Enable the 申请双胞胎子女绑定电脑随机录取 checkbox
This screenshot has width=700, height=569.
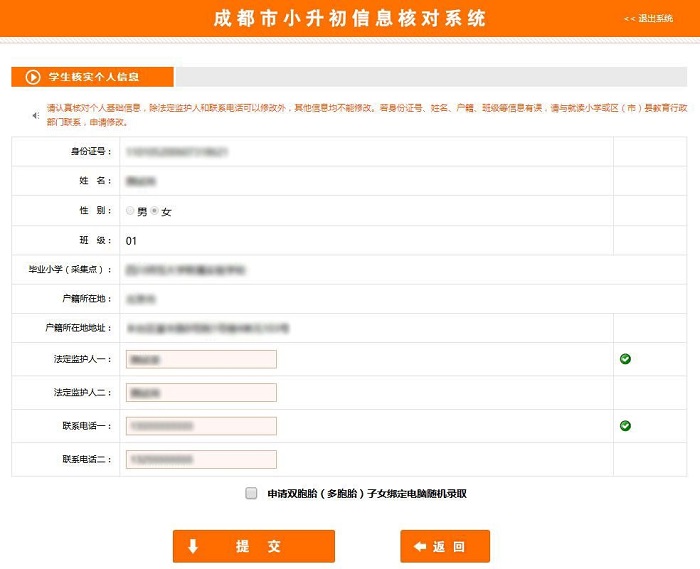pyautogui.click(x=250, y=493)
